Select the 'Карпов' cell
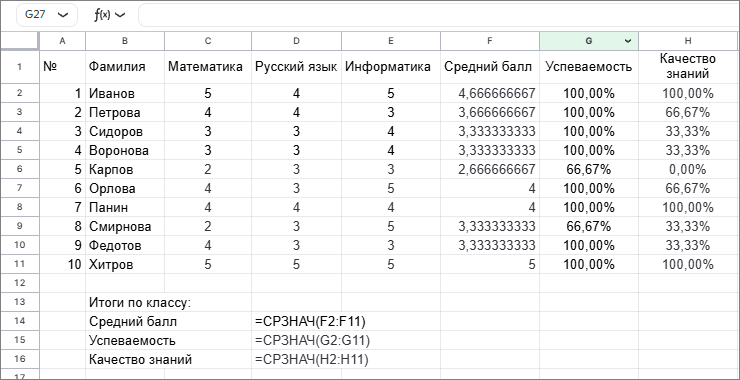This screenshot has height=380, width=740. tap(125, 169)
